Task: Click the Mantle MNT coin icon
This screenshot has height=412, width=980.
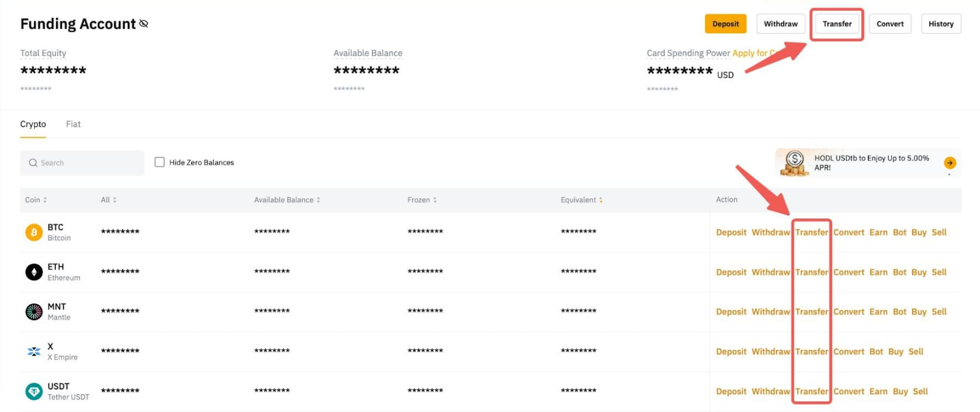Action: [34, 311]
